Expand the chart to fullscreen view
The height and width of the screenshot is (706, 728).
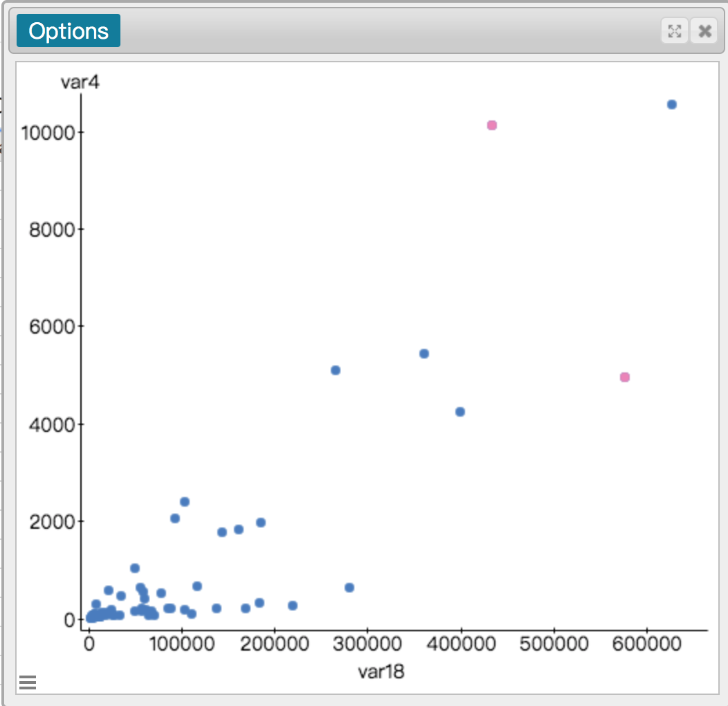pos(675,30)
